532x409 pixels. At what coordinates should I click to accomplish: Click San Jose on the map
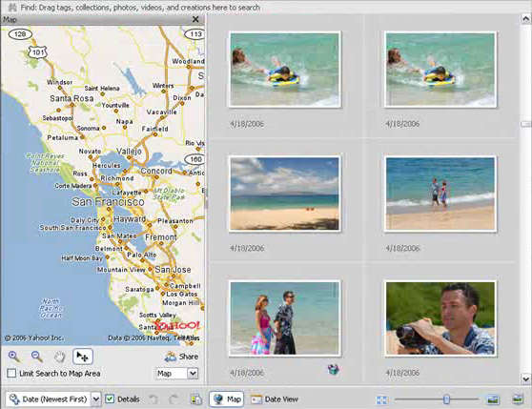click(173, 270)
